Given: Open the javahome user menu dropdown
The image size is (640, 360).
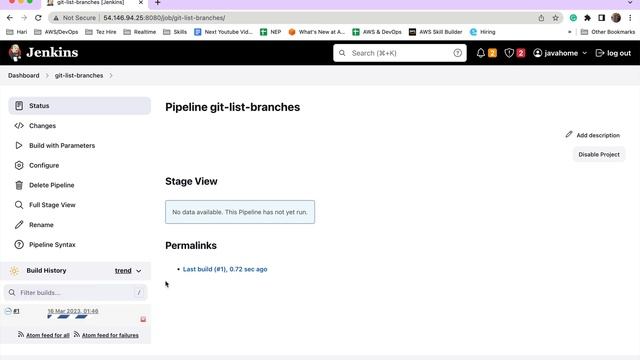Looking at the screenshot, I should point(560,53).
